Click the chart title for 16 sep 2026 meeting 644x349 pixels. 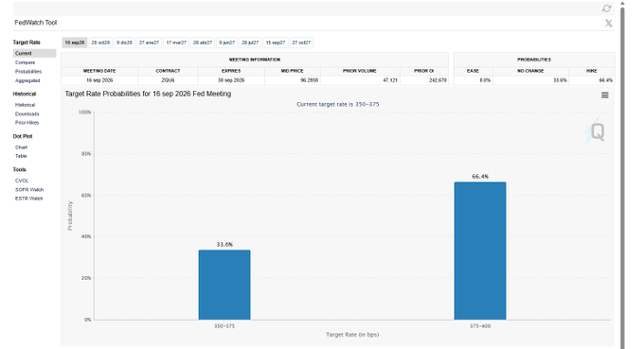tap(148, 94)
